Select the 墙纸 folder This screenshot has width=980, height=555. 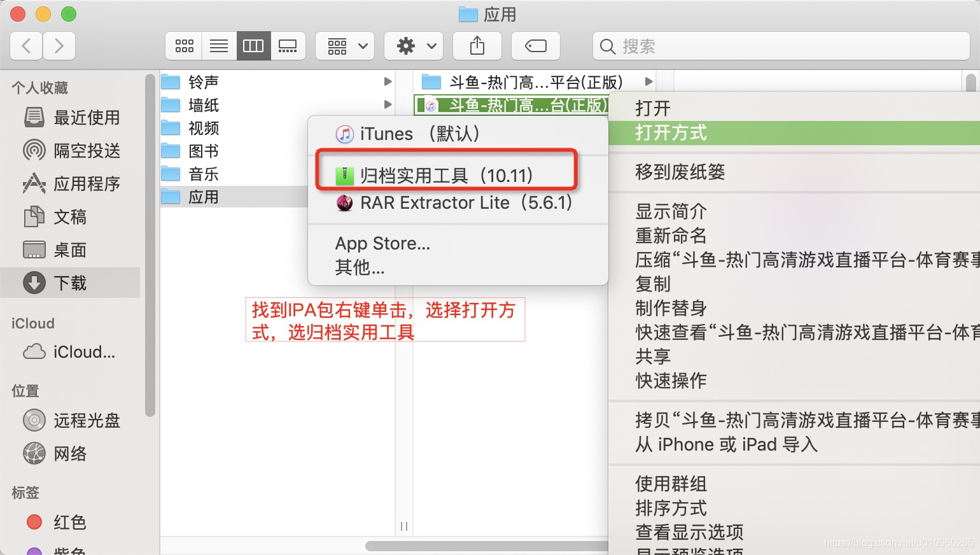pos(277,105)
